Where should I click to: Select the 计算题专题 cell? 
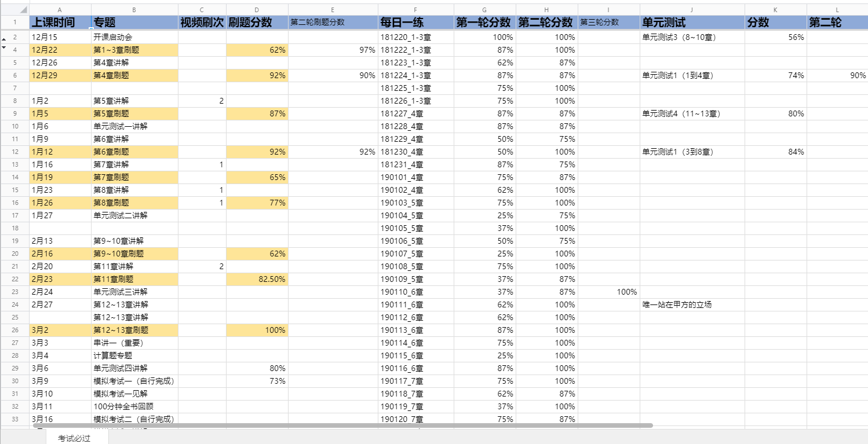(134, 355)
